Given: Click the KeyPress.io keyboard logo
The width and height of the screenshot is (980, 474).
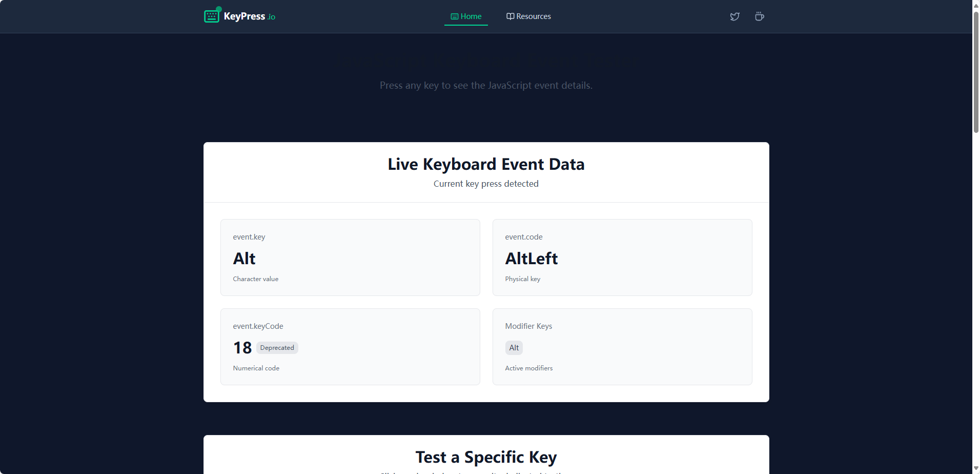Looking at the screenshot, I should 212,15.
